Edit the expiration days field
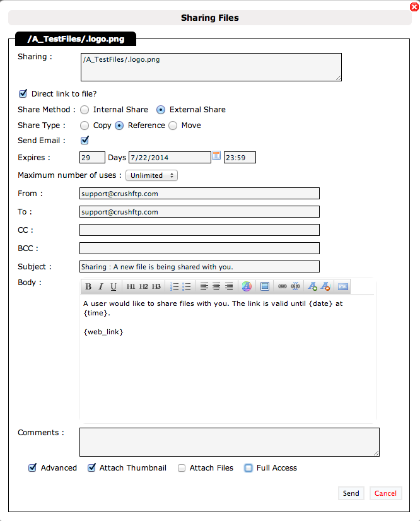 (92, 158)
